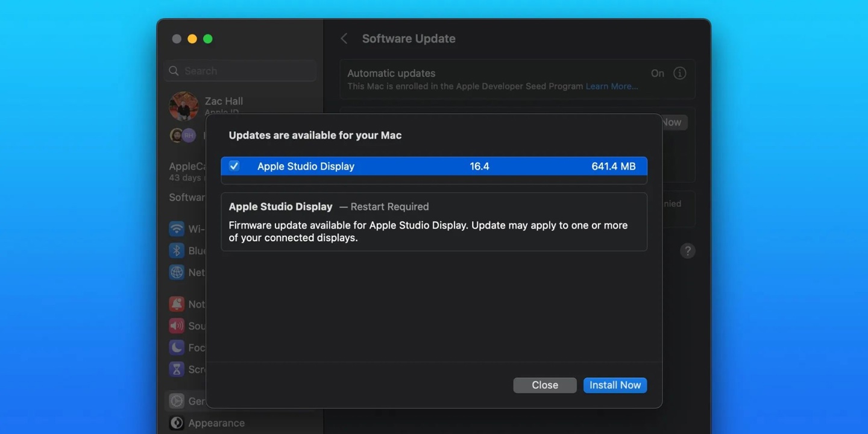Open the Sound speaker icon in sidebar

tap(177, 326)
